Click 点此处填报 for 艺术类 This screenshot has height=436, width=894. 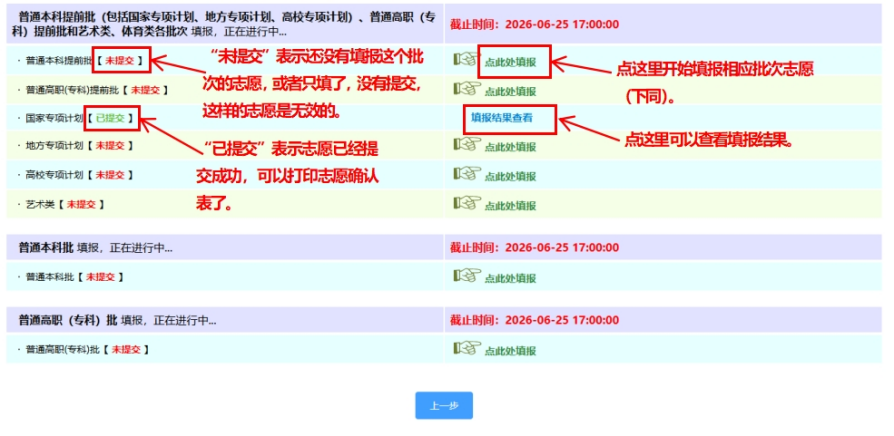[510, 205]
